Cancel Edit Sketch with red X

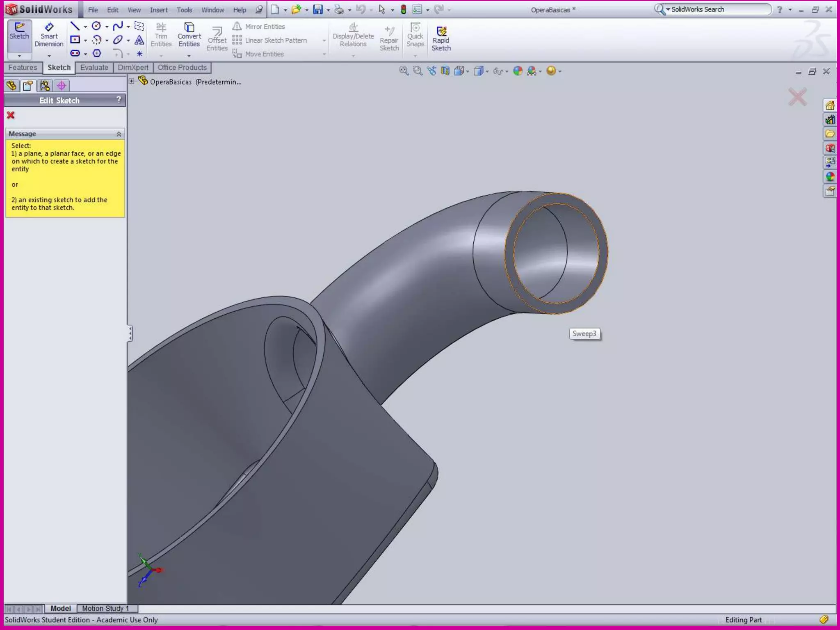11,115
